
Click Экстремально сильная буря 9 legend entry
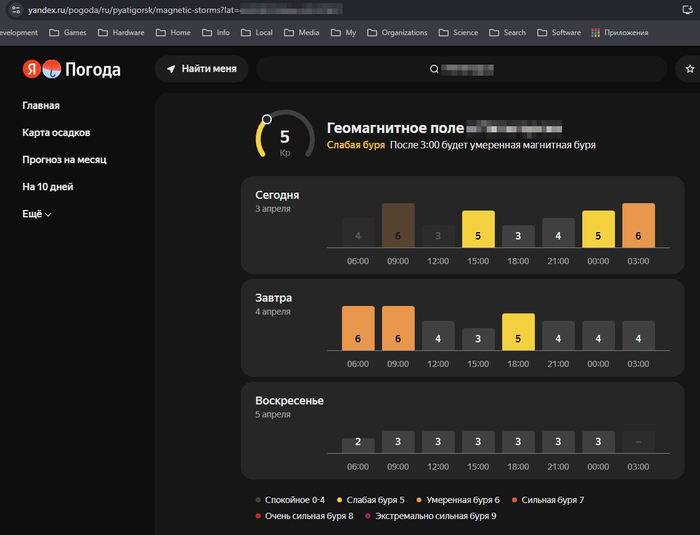click(431, 516)
